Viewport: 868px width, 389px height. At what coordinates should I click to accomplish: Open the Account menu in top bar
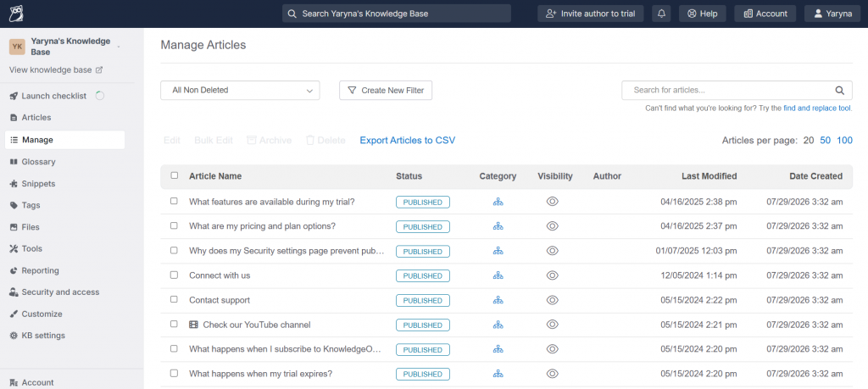[x=765, y=14]
